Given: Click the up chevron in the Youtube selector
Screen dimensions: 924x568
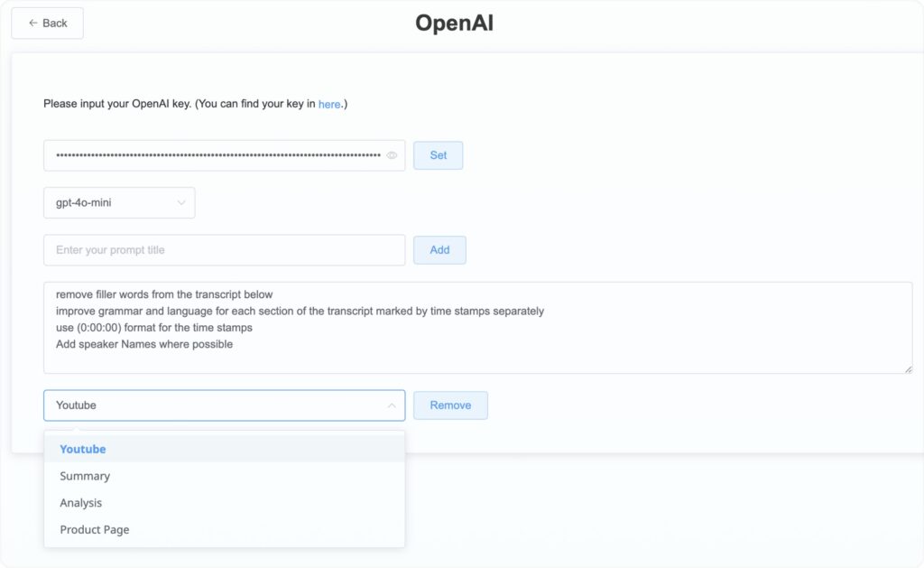Looking at the screenshot, I should pos(392,405).
